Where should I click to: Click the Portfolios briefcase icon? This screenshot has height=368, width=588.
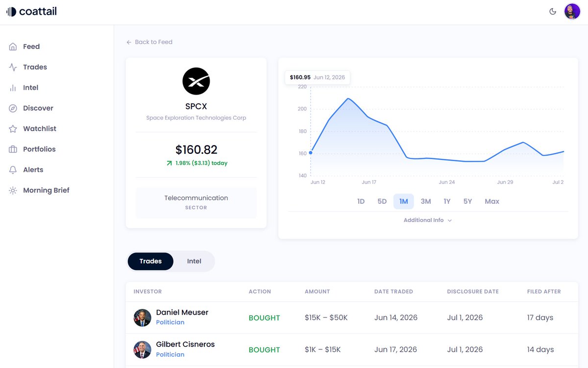pyautogui.click(x=13, y=149)
